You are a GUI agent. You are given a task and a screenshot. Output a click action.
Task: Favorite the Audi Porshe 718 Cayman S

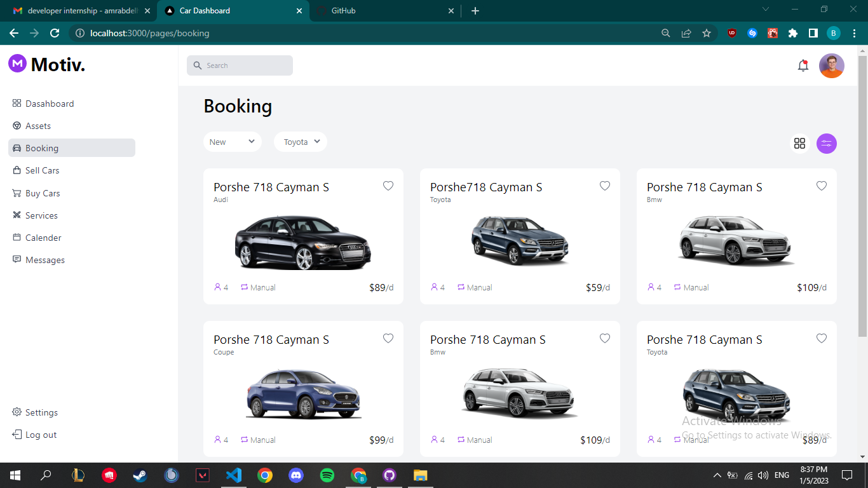[388, 186]
